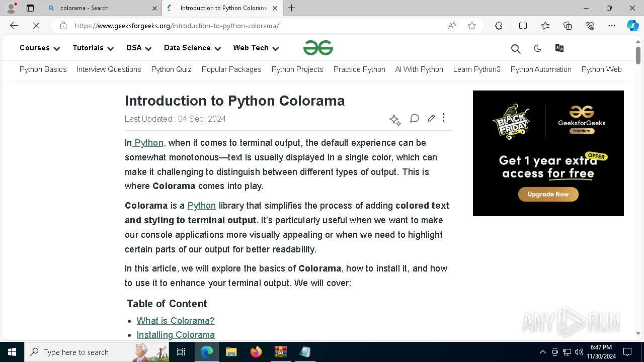The width and height of the screenshot is (644, 362).
Task: Open Python Web section
Action: pos(601,69)
